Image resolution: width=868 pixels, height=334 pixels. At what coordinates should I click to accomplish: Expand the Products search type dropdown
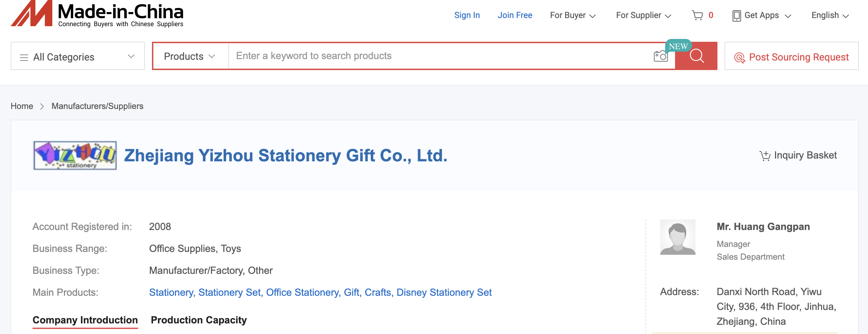pos(190,56)
